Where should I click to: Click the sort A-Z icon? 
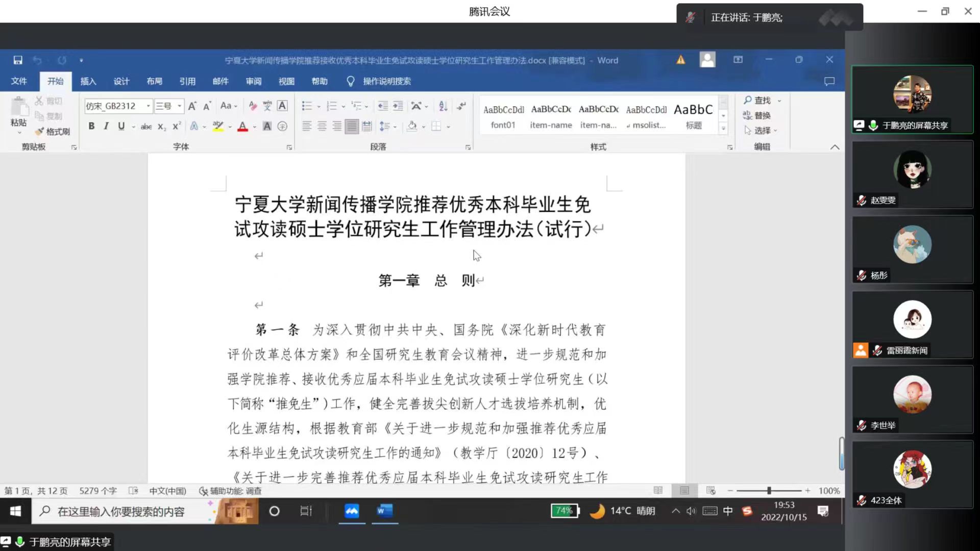pos(443,106)
